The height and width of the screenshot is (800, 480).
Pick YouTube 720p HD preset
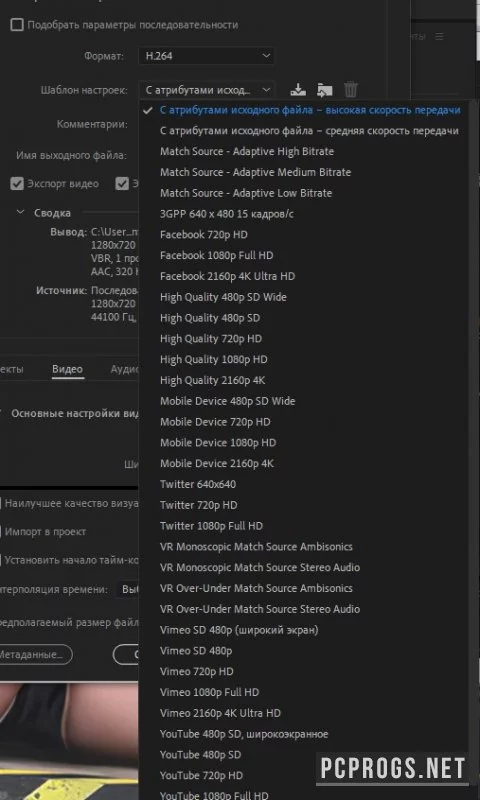click(201, 776)
